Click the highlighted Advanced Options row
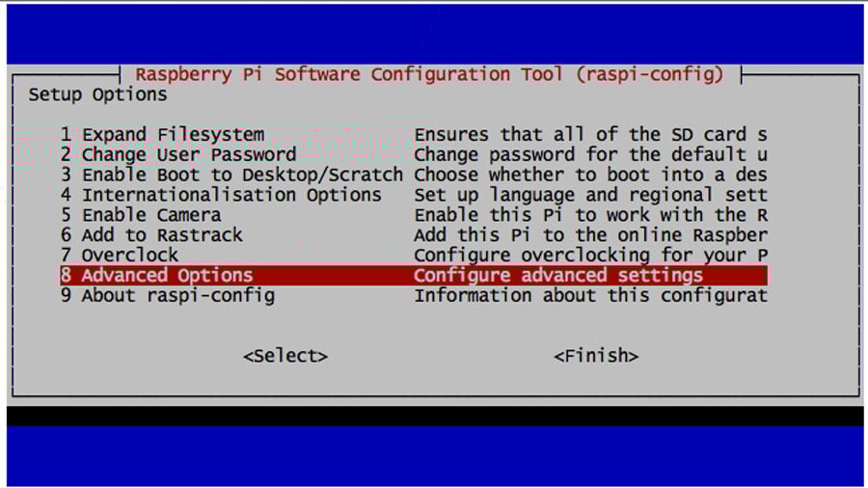The height and width of the screenshot is (488, 868). click(x=414, y=275)
